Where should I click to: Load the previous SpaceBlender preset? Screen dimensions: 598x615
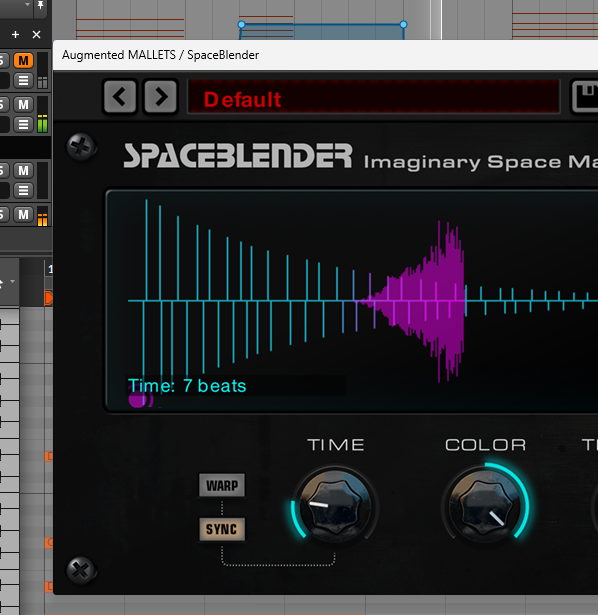coord(120,96)
